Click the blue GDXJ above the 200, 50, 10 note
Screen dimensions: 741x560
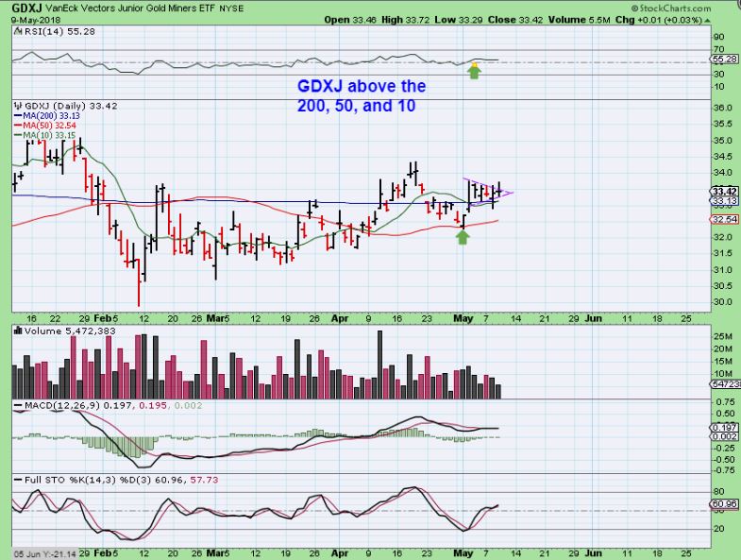tap(362, 95)
